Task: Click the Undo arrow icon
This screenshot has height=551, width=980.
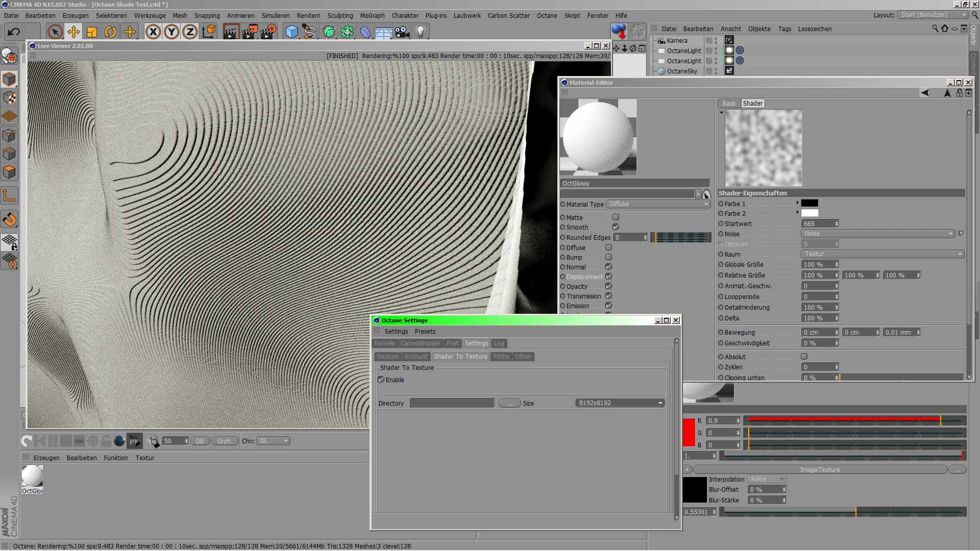Action: (14, 32)
